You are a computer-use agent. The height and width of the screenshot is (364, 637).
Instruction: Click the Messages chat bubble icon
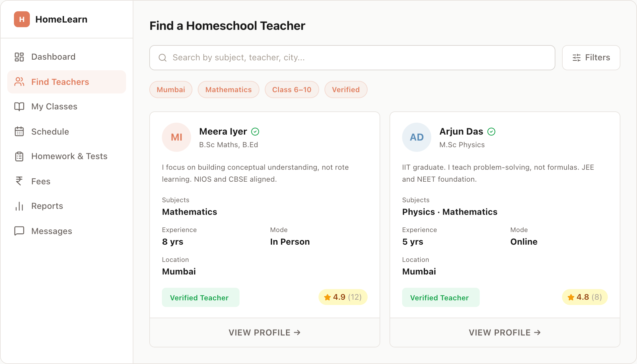coord(19,231)
